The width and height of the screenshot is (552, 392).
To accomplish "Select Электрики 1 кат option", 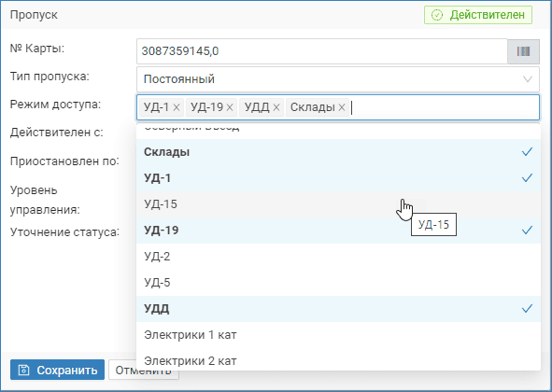I will 338,335.
